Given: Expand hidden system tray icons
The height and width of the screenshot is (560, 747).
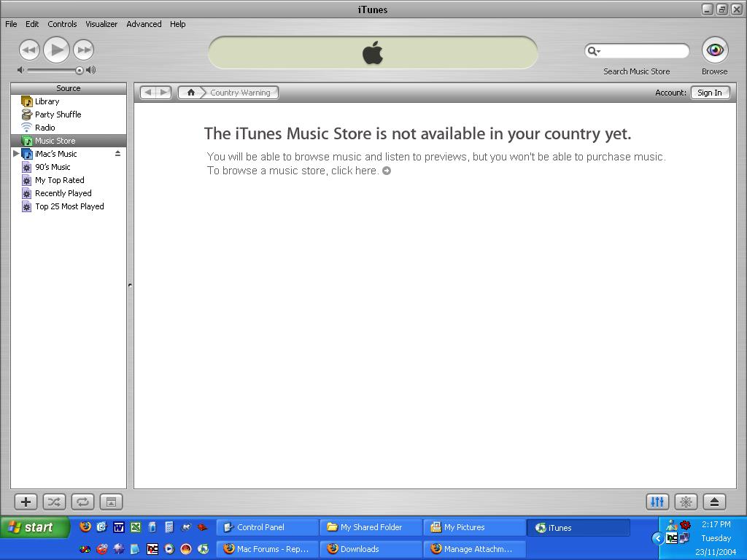Looking at the screenshot, I should (x=658, y=539).
